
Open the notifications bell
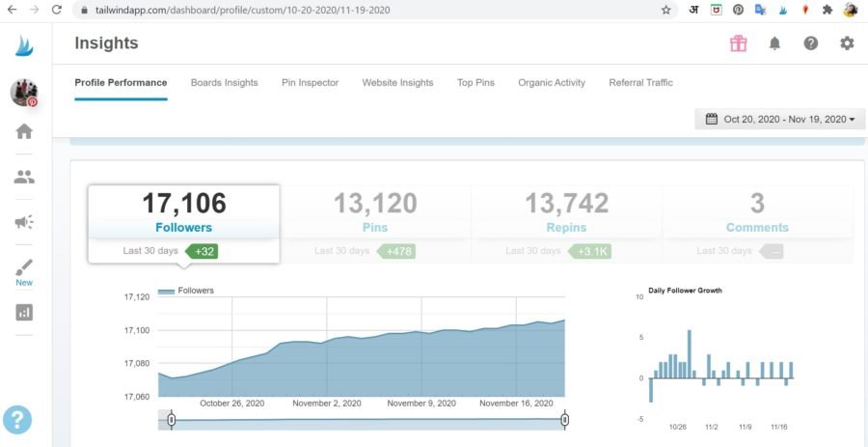[x=774, y=43]
